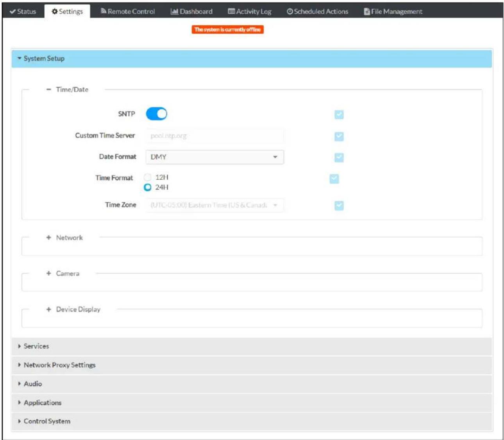
Task: Uncheck the Time Zone checkbox
Action: 339,206
